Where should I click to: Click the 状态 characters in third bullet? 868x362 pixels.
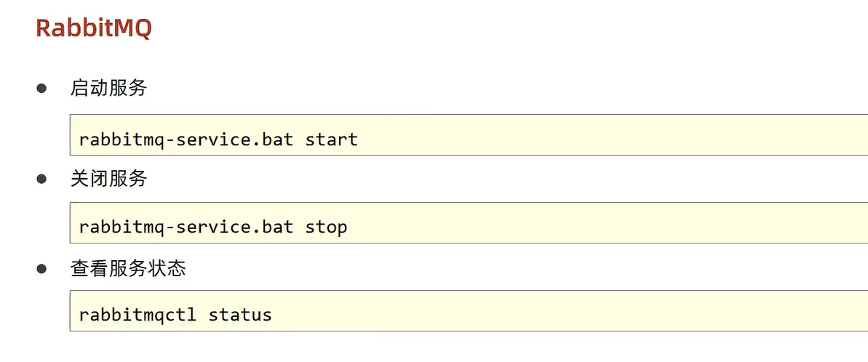167,268
